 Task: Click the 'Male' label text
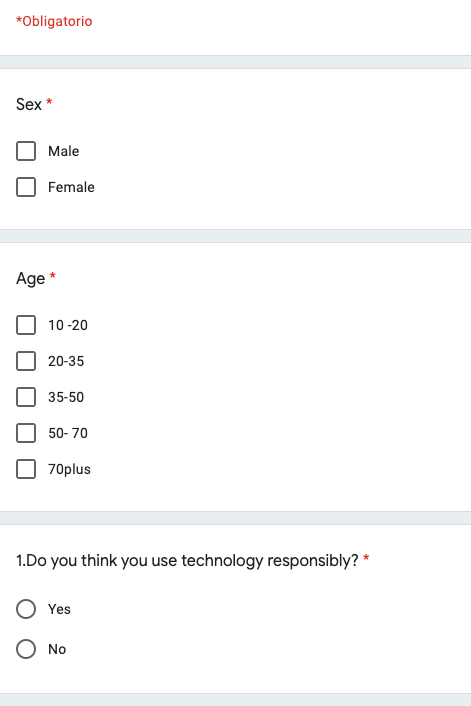tap(63, 151)
